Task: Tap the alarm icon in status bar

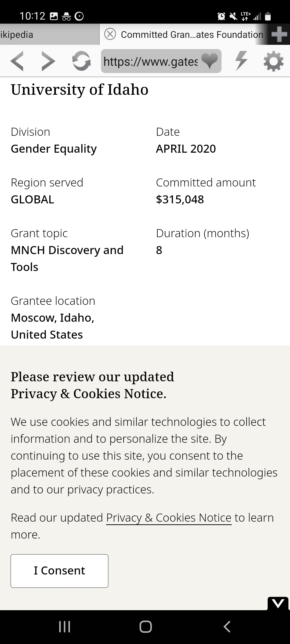Action: [x=221, y=16]
